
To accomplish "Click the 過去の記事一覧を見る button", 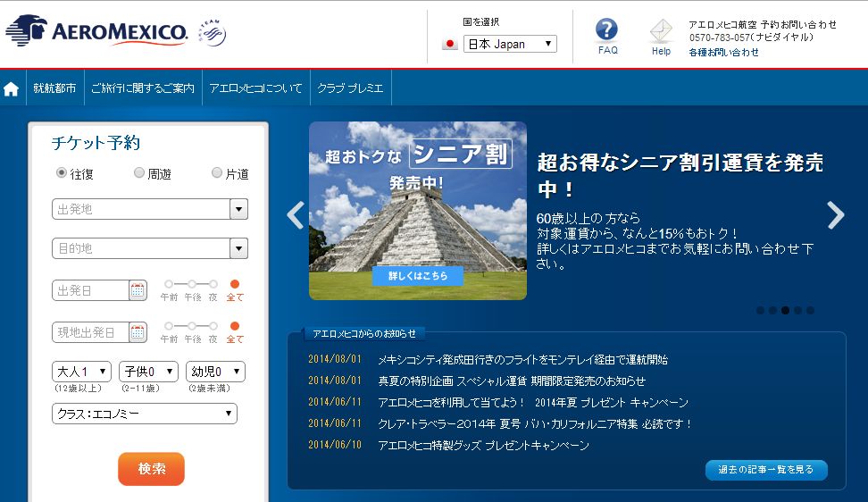I will pos(766,470).
